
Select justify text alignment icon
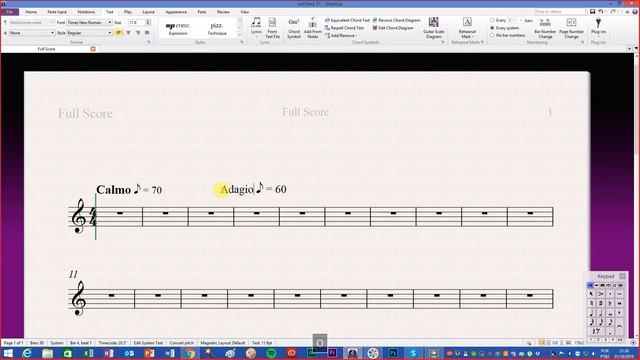(147, 33)
